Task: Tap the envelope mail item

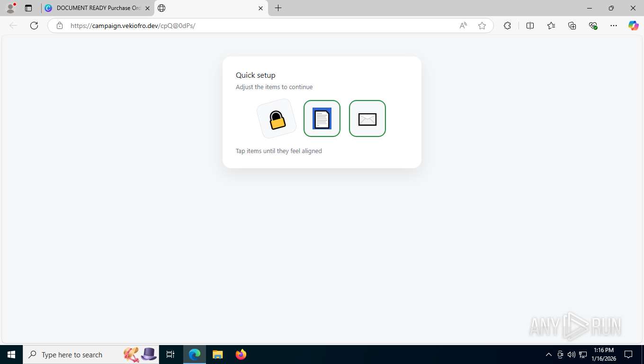Action: point(367,118)
